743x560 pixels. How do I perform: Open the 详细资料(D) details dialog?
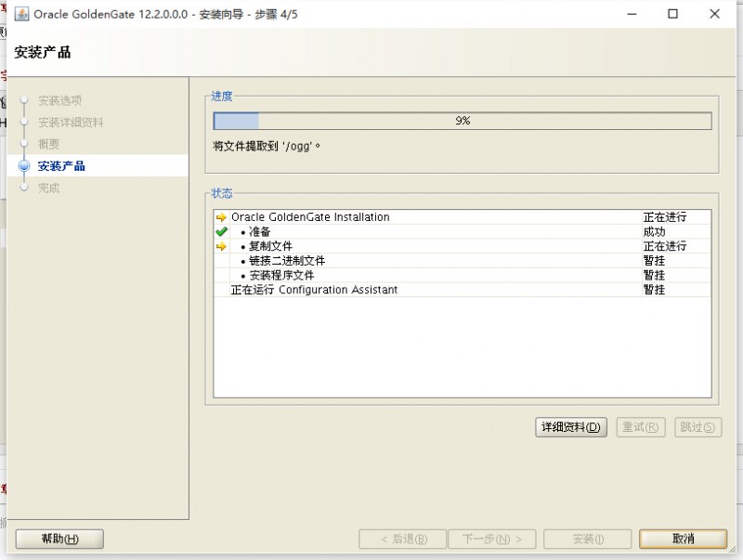(571, 427)
